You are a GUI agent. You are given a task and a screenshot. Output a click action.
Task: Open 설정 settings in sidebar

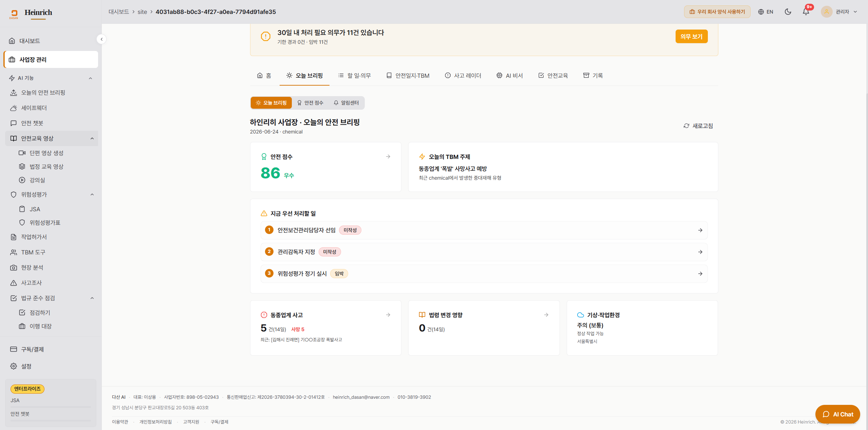click(x=51, y=366)
